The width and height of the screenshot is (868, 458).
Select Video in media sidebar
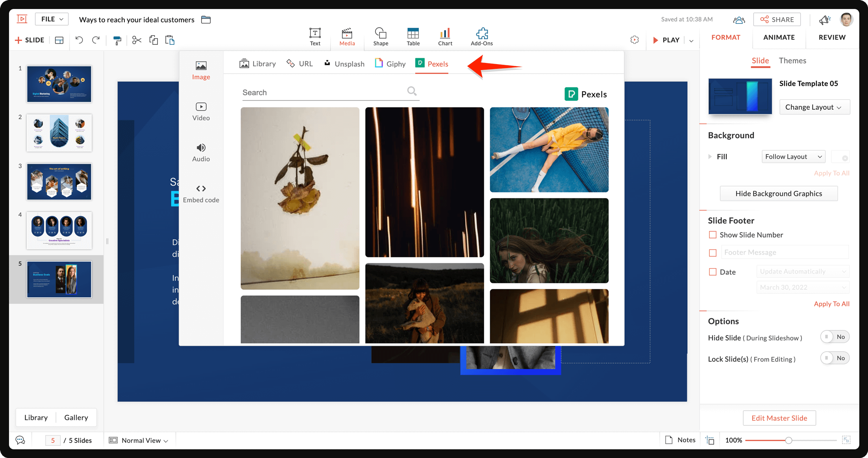coord(201,111)
